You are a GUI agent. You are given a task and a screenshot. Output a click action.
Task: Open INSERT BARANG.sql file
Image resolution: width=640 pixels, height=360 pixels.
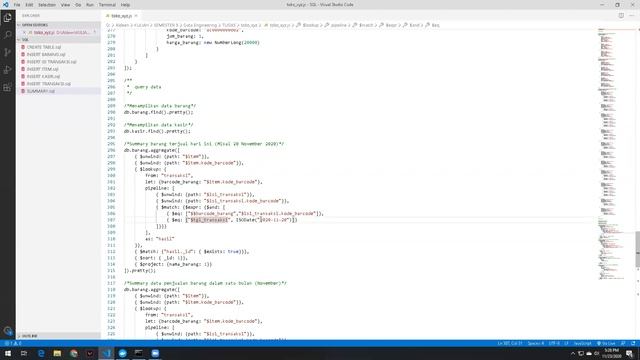pyautogui.click(x=46, y=54)
